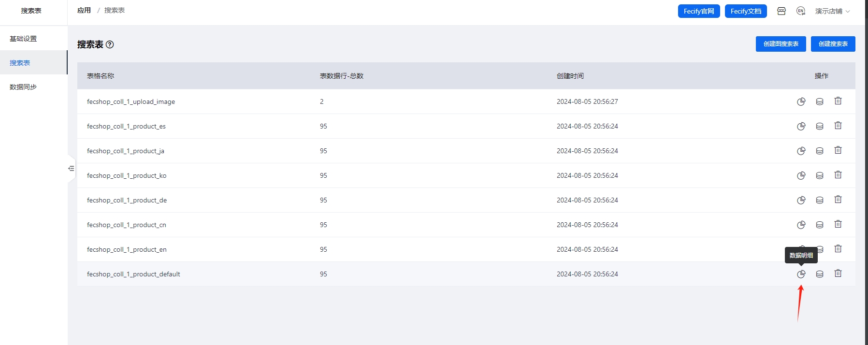Select table name fecshop_coll_1_upload_image
This screenshot has width=868, height=345.
131,101
